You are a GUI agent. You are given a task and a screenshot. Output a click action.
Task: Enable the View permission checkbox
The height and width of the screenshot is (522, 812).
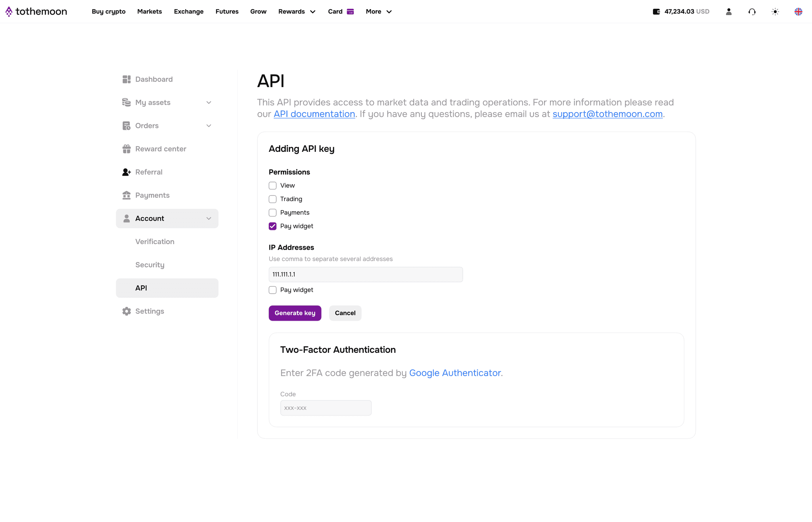point(272,185)
